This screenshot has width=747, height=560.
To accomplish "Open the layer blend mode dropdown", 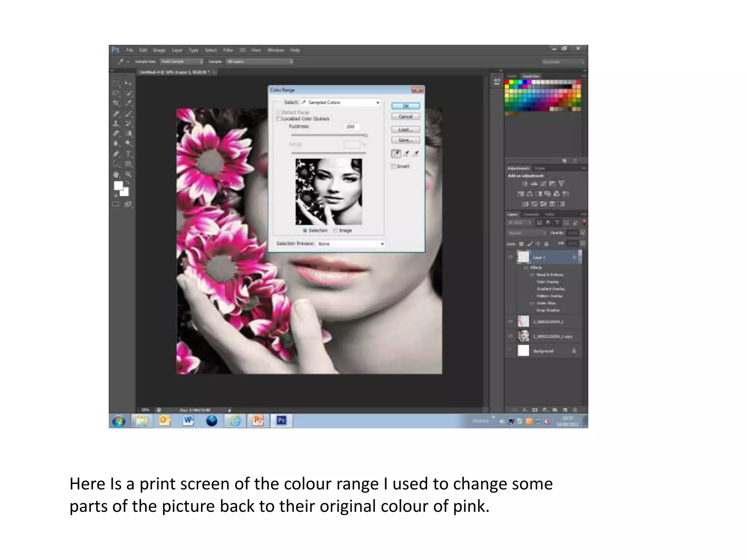I will pyautogui.click(x=527, y=233).
